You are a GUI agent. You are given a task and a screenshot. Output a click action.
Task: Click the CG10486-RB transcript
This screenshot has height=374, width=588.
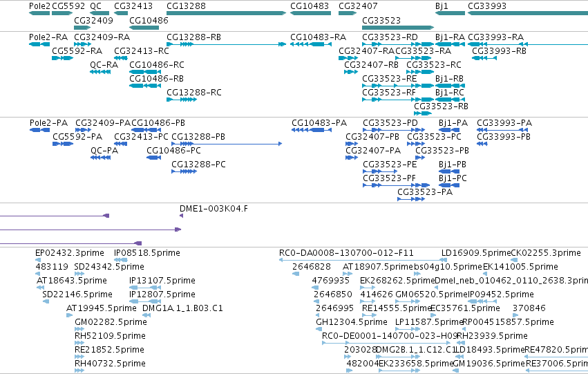point(145,86)
